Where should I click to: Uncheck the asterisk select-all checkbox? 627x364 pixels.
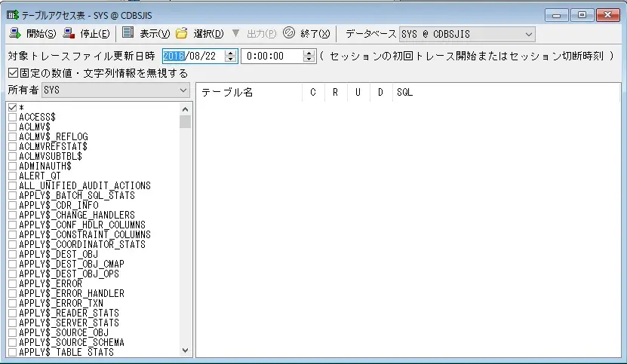coord(12,108)
